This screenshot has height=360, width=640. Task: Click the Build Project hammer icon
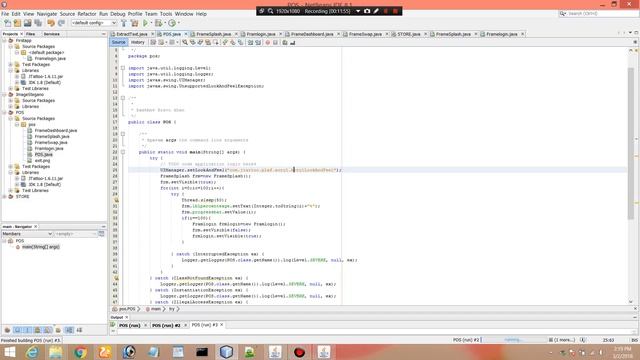click(x=124, y=23)
